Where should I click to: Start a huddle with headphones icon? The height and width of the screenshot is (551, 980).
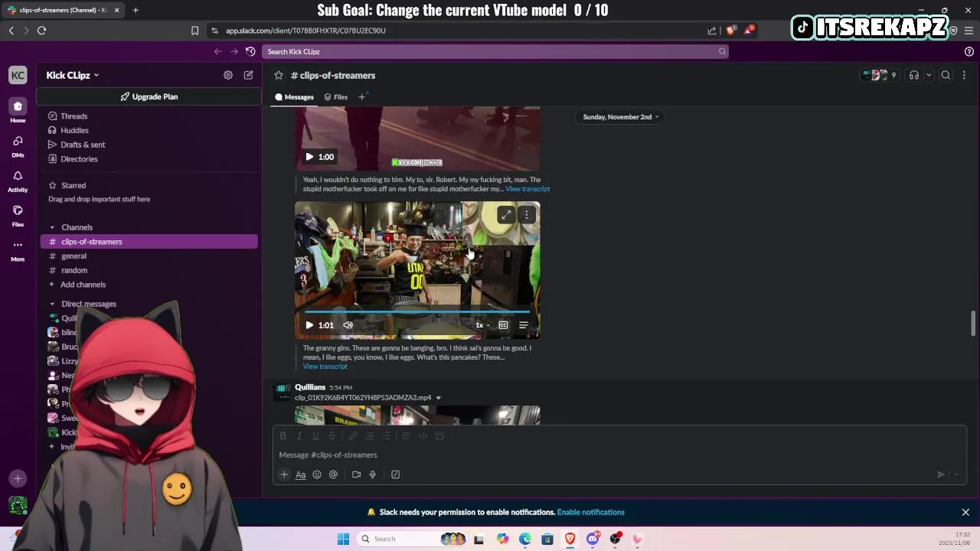[913, 75]
